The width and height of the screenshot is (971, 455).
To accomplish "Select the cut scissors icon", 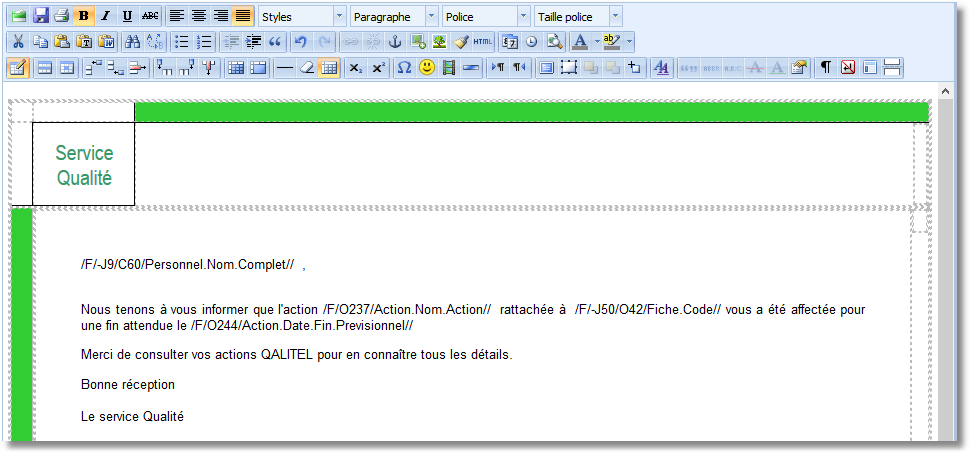I will (18, 42).
